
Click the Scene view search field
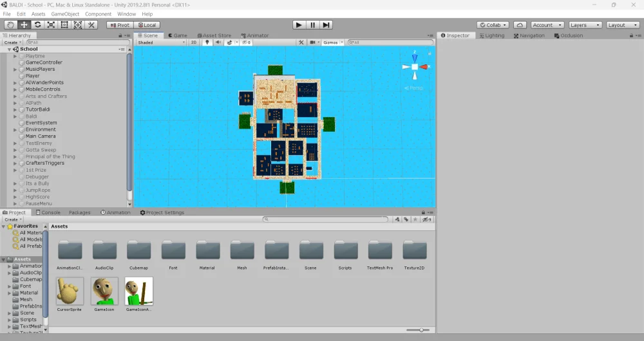coord(390,42)
